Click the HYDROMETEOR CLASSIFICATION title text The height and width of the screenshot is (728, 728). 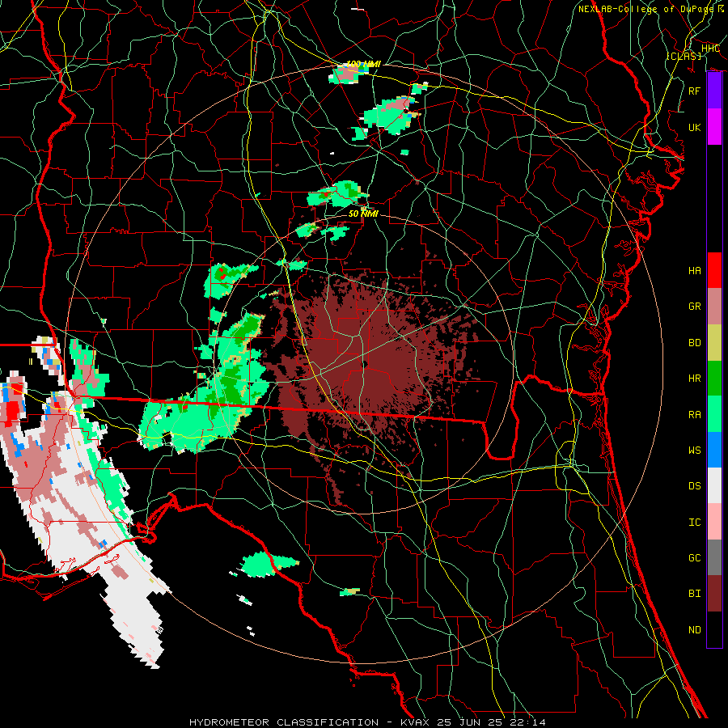[x=284, y=722]
